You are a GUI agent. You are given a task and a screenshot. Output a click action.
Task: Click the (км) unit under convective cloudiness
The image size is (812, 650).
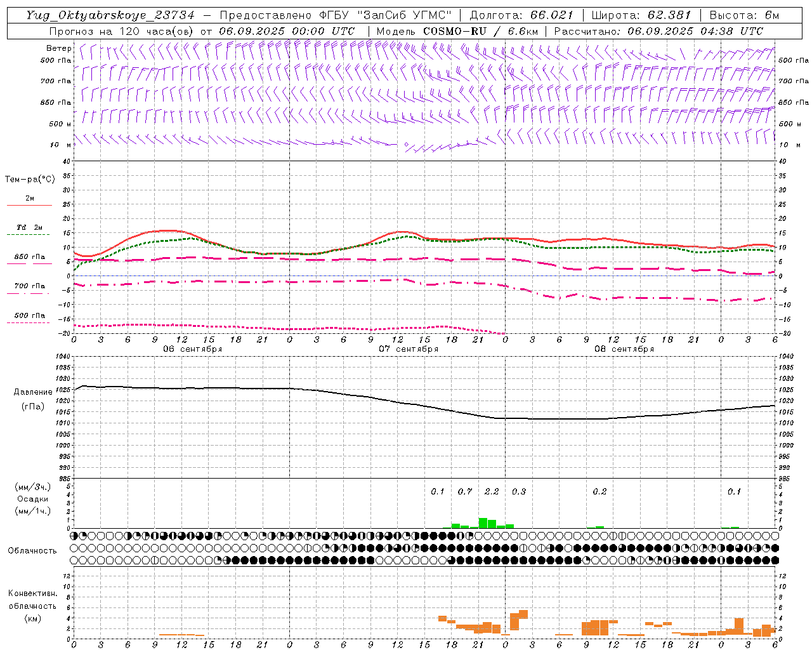[32, 618]
